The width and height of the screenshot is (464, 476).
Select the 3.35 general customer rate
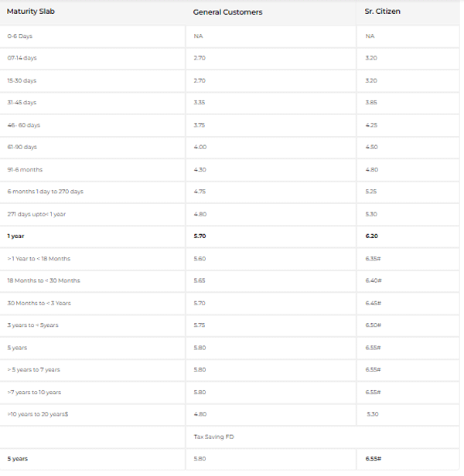tap(200, 103)
